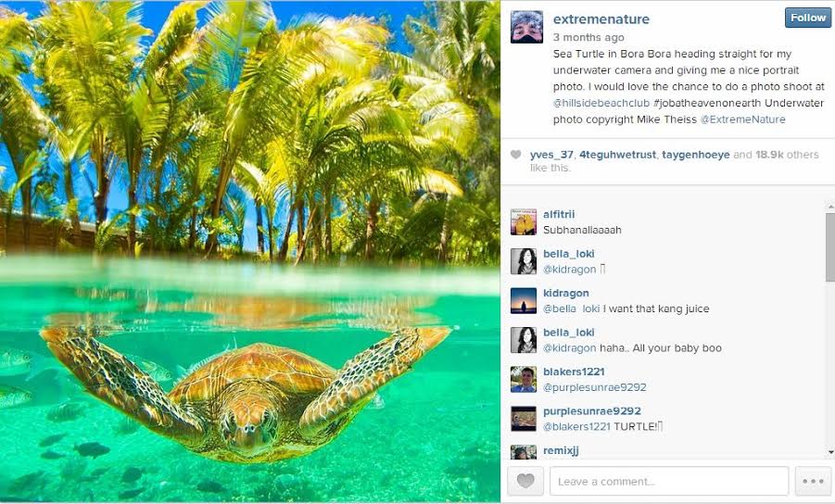
Task: Click first bella_loki avatar thumbnail
Action: (x=524, y=261)
